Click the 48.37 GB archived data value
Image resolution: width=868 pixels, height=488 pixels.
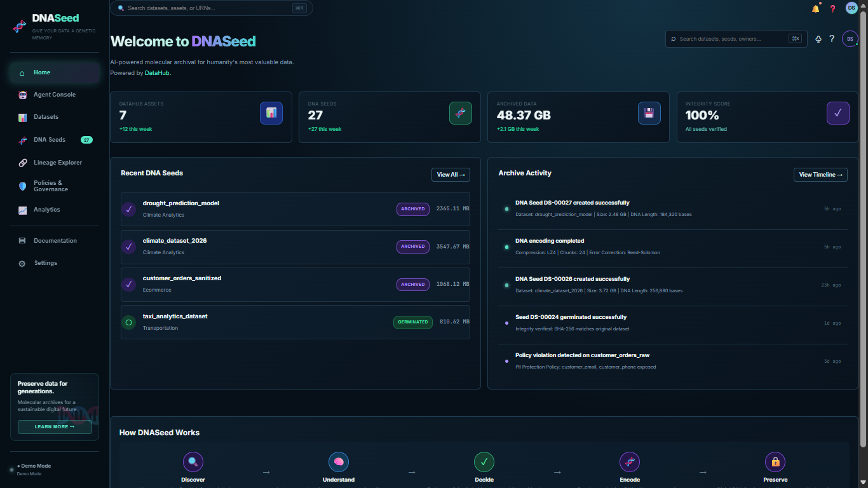(x=524, y=116)
